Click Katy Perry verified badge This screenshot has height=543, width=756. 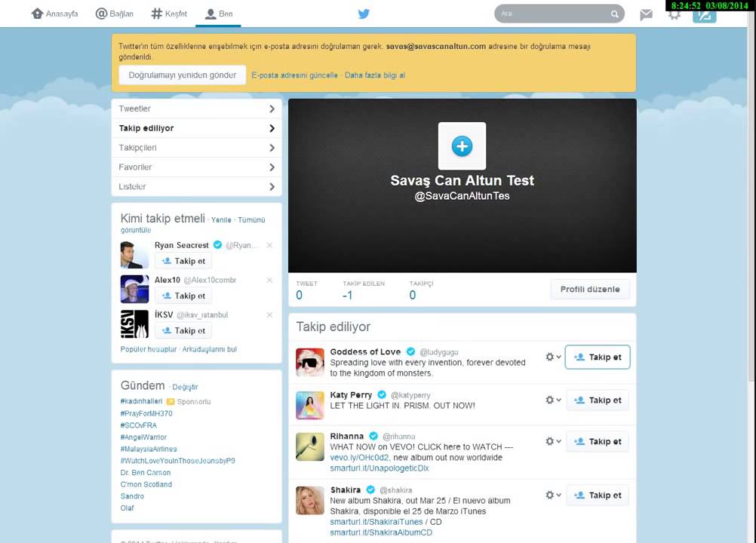[x=382, y=394]
